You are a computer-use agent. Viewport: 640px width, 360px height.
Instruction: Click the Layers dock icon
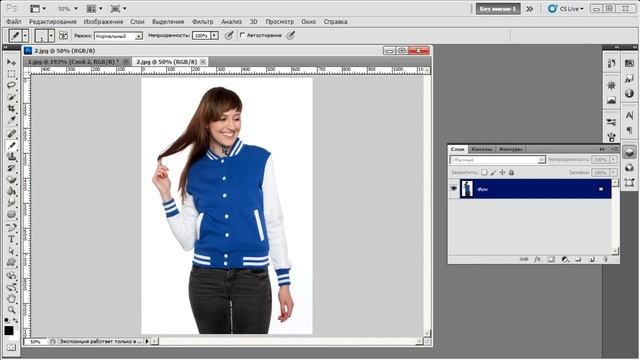click(629, 152)
